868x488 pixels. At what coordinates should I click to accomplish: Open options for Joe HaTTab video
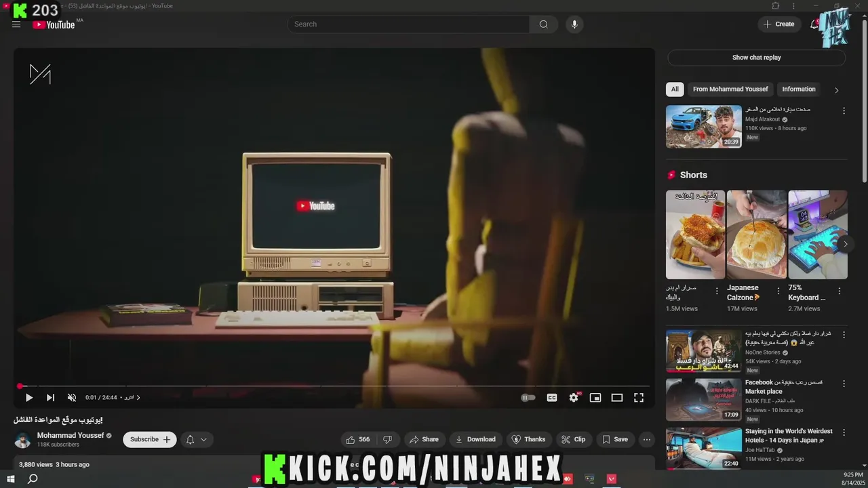[844, 432]
